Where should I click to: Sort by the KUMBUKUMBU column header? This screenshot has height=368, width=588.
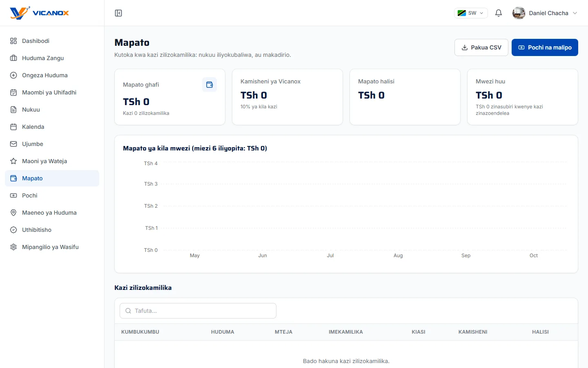(140, 332)
